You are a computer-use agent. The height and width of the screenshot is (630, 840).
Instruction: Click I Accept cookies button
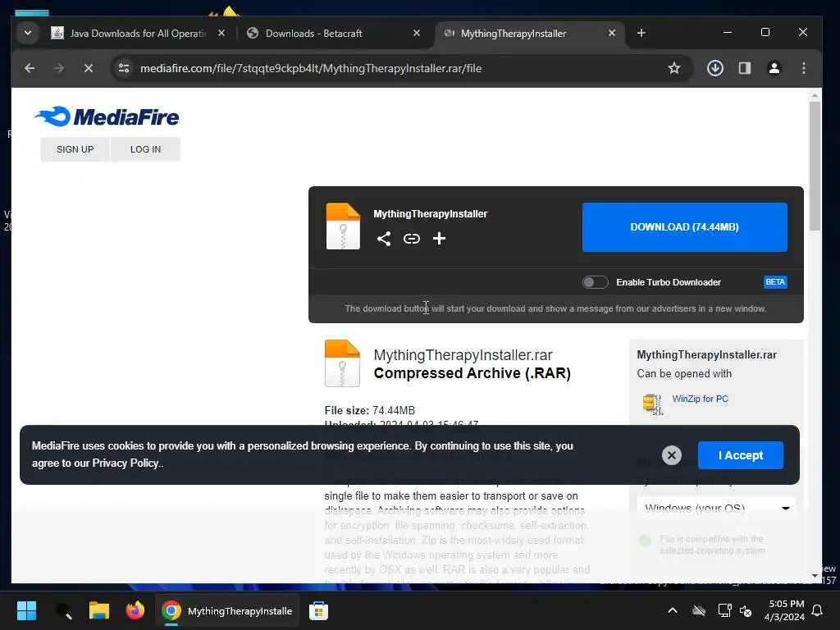741,455
